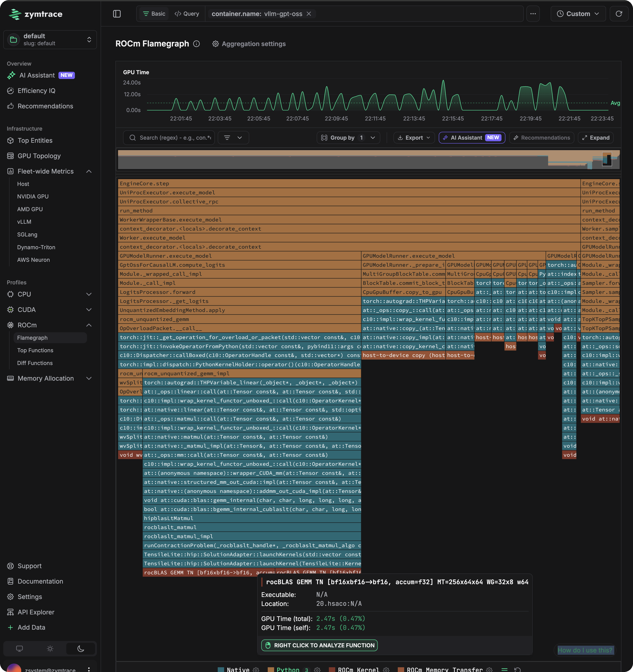Expand the flamegraph view

pos(596,138)
